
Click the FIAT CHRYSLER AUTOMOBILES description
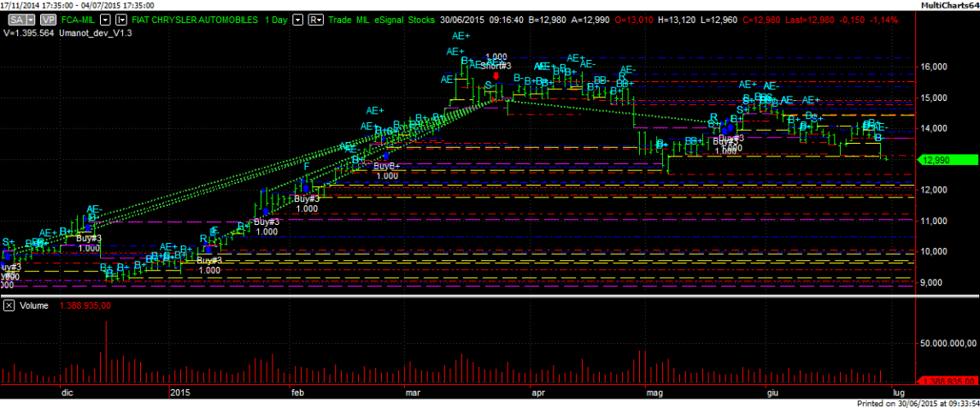[195, 19]
